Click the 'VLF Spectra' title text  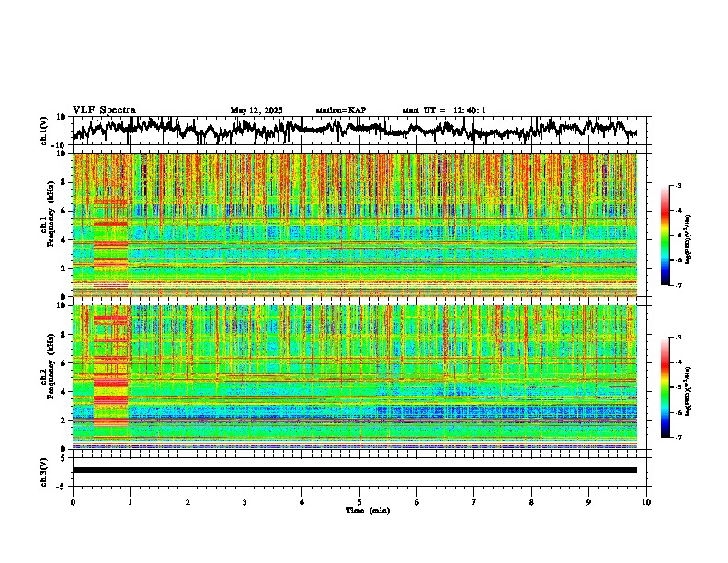[104, 110]
